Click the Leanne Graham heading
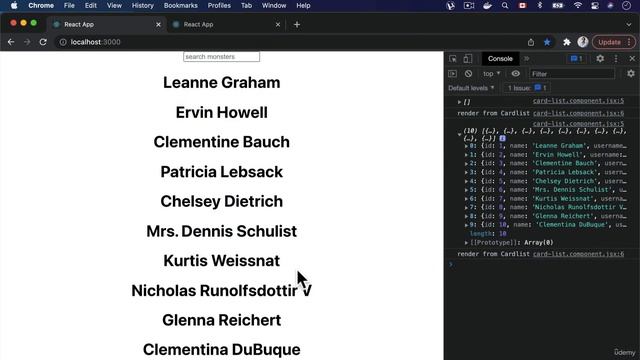Image resolution: width=640 pixels, height=360 pixels. 222,82
